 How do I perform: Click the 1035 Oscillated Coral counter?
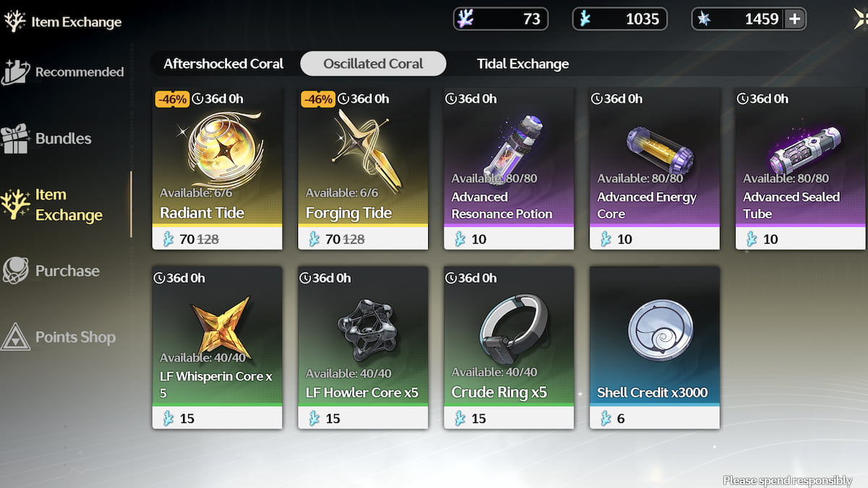pos(619,19)
